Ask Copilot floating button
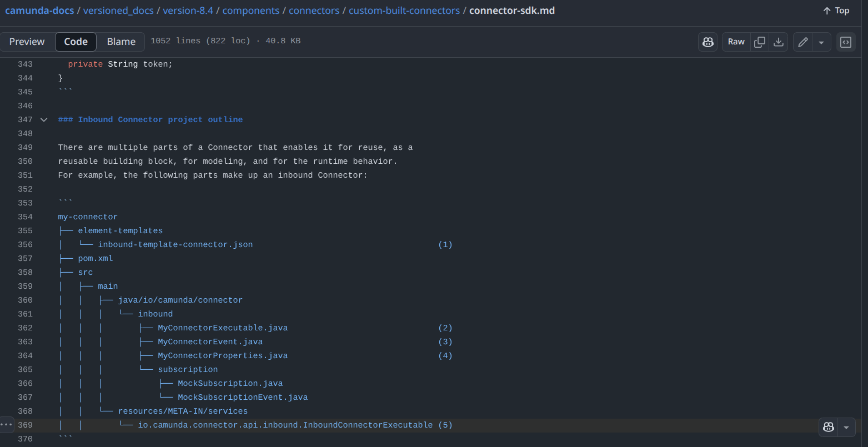Viewport: 868px width, 447px height. click(x=829, y=427)
